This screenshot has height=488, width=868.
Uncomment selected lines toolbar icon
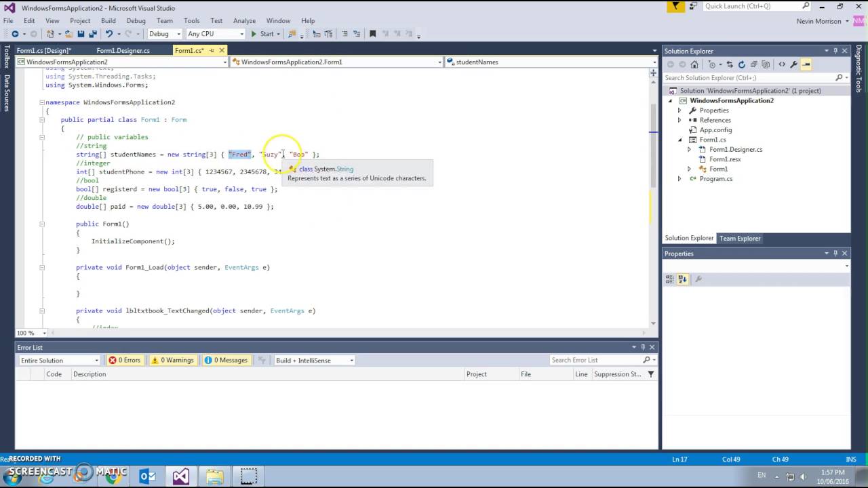click(356, 34)
